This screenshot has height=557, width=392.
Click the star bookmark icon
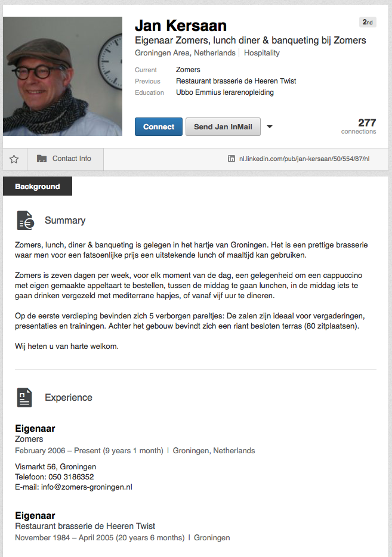point(14,159)
